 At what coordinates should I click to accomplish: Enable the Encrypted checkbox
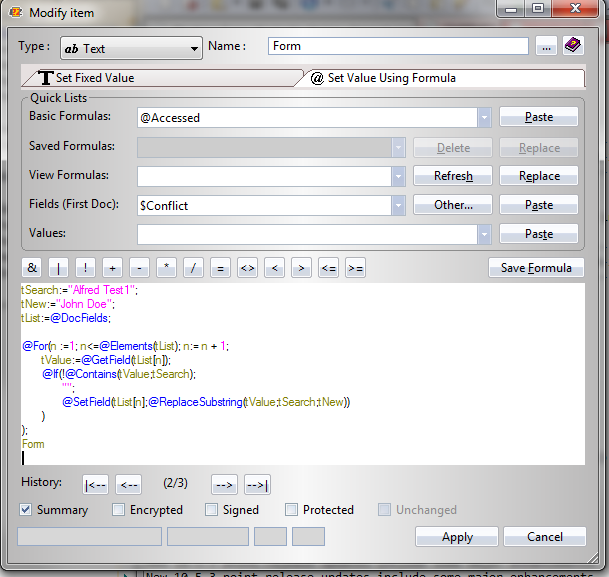(x=119, y=510)
